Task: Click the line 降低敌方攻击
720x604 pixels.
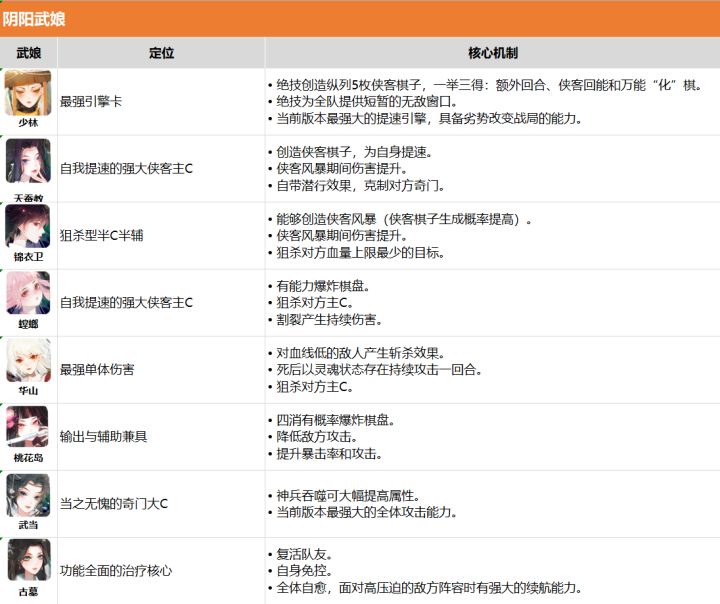Action: [316, 437]
